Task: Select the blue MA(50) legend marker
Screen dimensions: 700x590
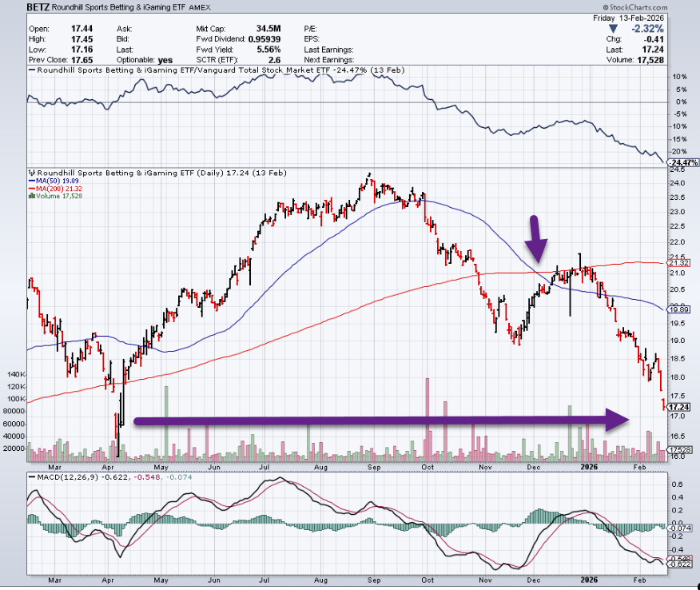Action: [x=30, y=180]
